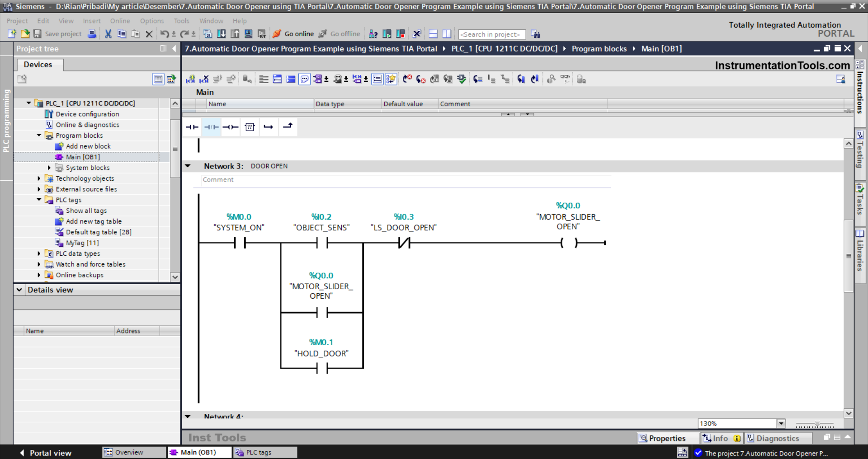Screen dimensions: 868x459
Task: Open the View menu
Action: point(66,21)
